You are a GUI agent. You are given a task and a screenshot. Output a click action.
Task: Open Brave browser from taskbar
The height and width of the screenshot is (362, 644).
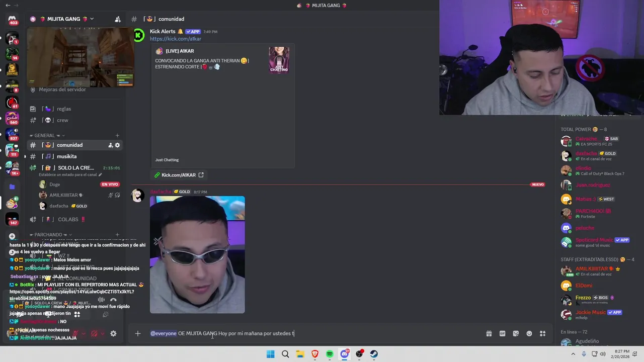point(315,354)
